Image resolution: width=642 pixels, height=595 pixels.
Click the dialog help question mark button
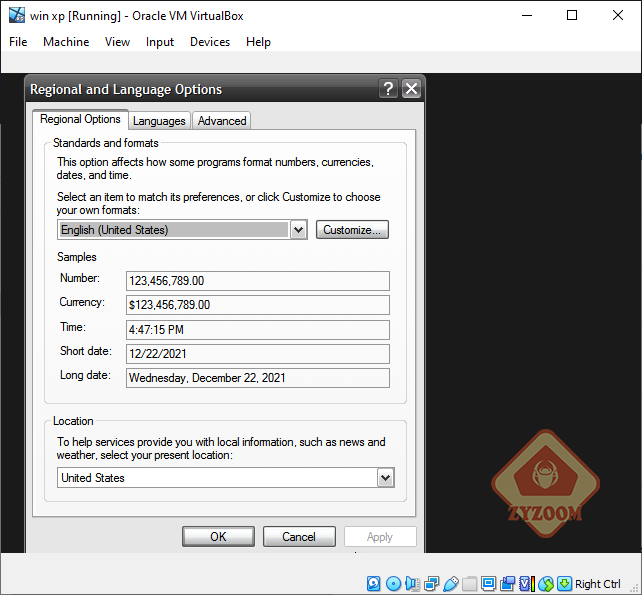388,88
